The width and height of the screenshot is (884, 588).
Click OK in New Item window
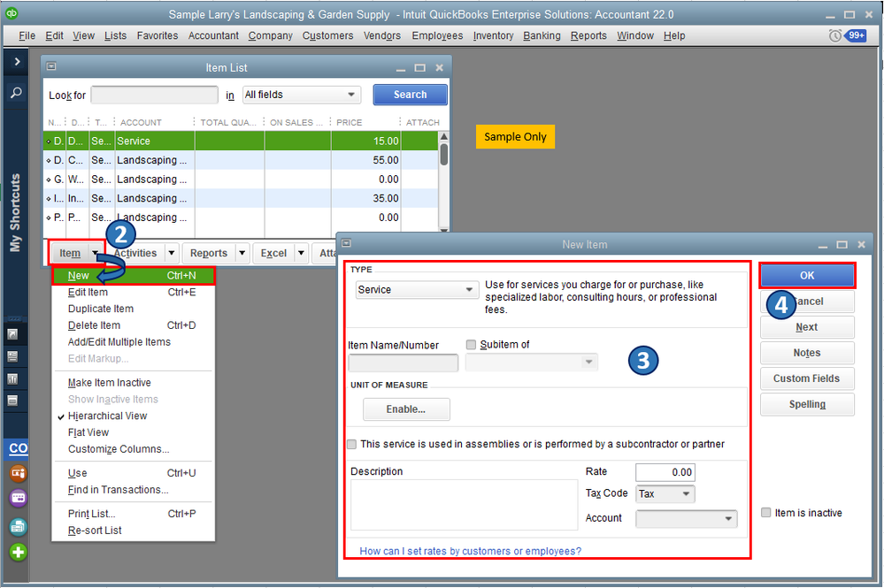click(x=807, y=275)
